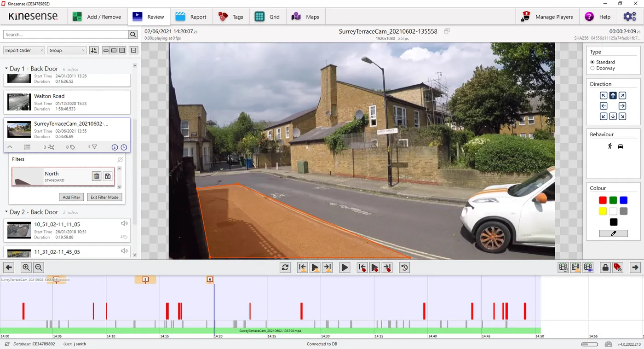Open the Import Order dropdown

(24, 50)
